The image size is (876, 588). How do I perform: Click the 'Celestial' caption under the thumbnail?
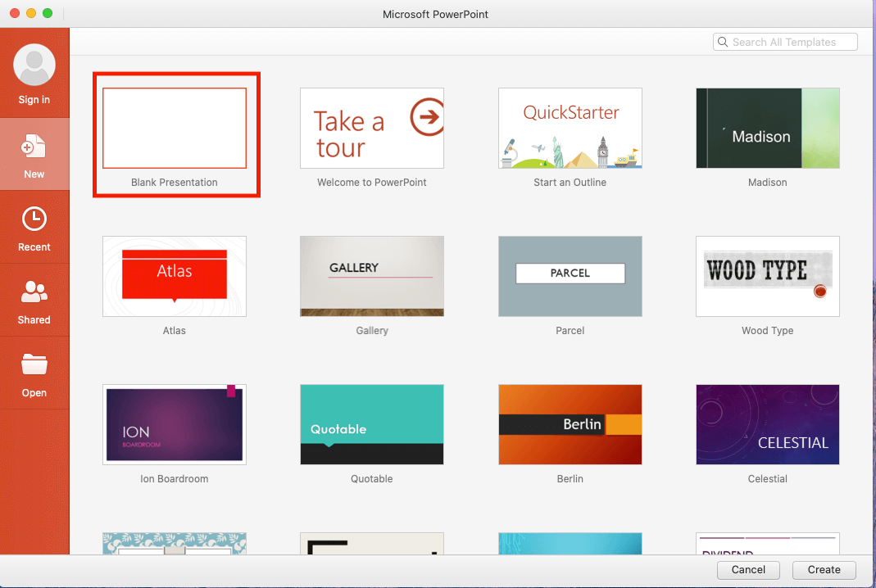click(768, 478)
